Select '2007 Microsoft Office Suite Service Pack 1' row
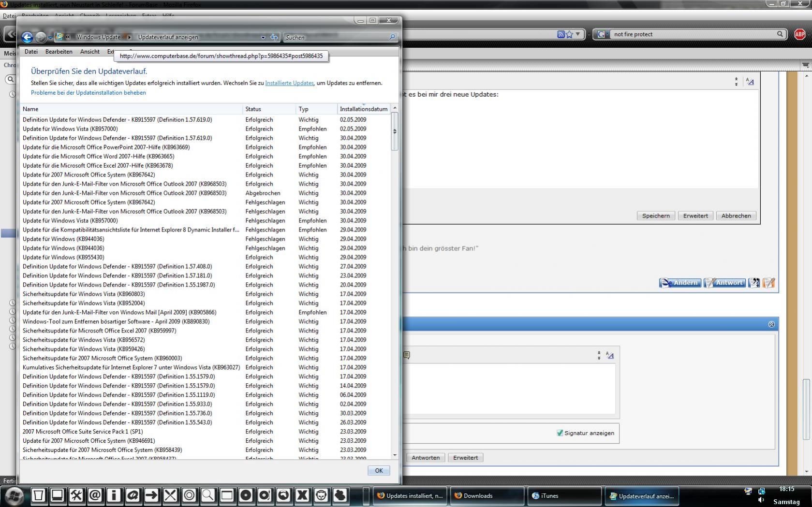 [205, 432]
